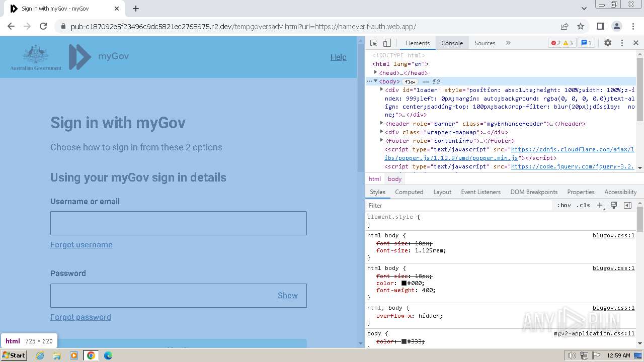Expand the footer contentinfo node
Image resolution: width=644 pixels, height=362 pixels.
click(381, 140)
